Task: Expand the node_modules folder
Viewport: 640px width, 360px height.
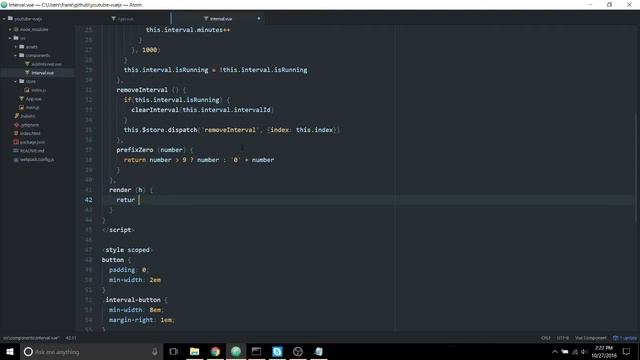Action: [10, 29]
